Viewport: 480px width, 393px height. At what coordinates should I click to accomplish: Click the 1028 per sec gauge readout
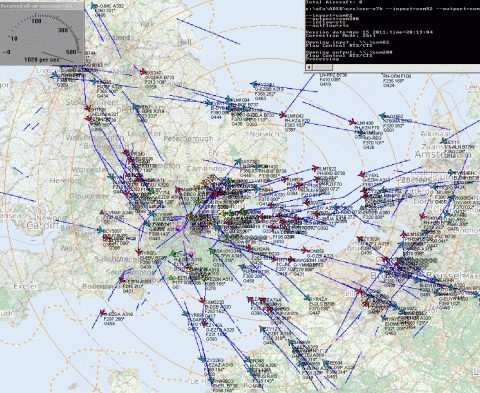(42, 59)
